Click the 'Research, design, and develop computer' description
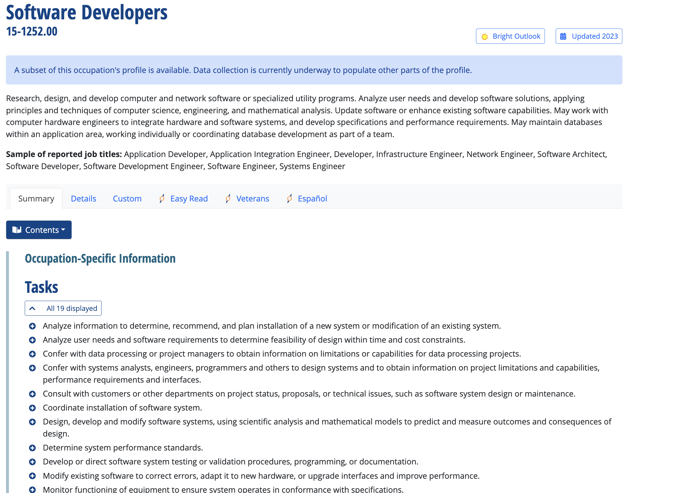This screenshot has width=688, height=493. [x=307, y=116]
